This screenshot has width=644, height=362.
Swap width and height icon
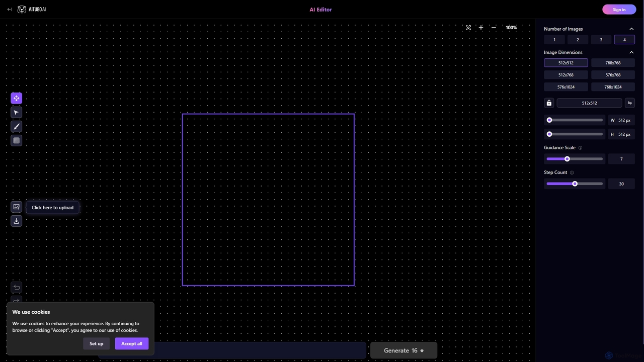[629, 103]
